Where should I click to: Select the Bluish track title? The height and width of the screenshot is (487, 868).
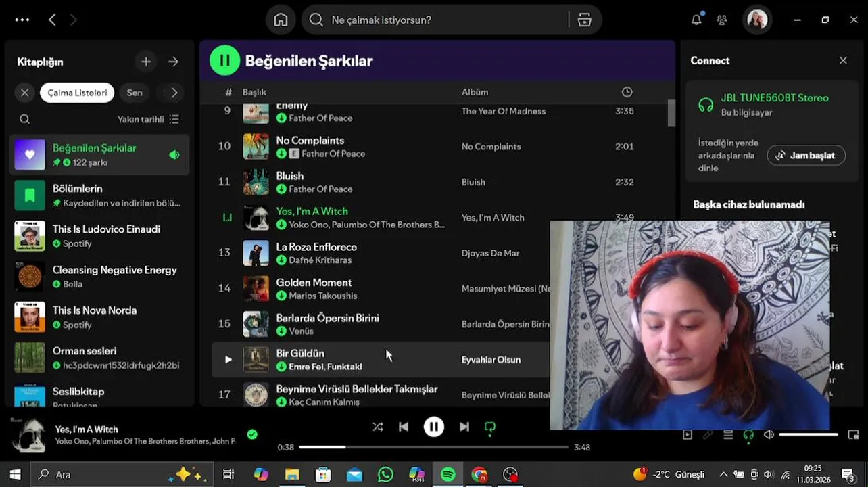(290, 176)
